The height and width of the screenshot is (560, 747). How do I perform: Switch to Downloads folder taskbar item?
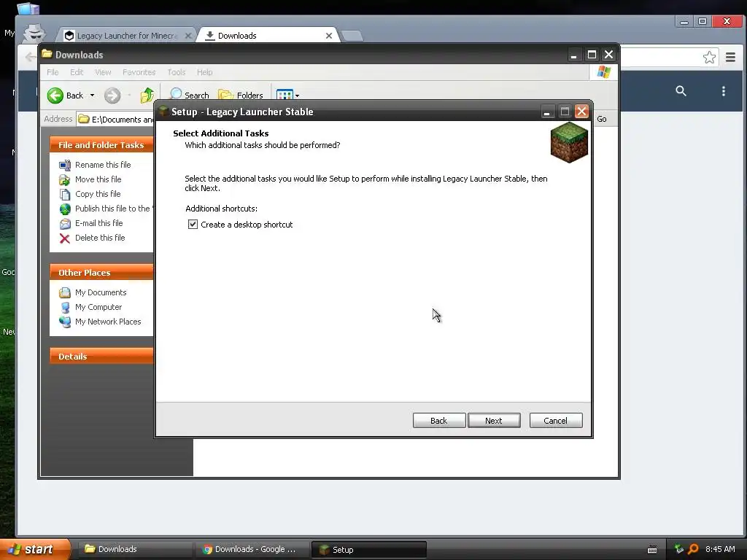point(135,549)
